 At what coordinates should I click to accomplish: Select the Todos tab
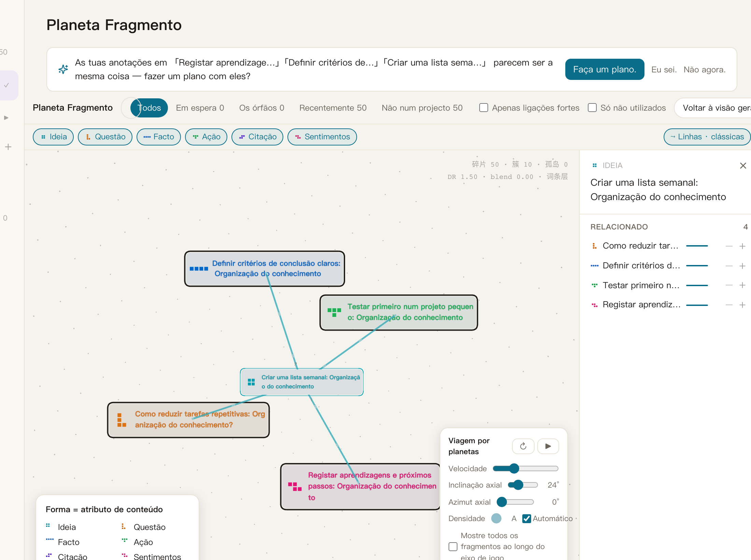tap(149, 108)
